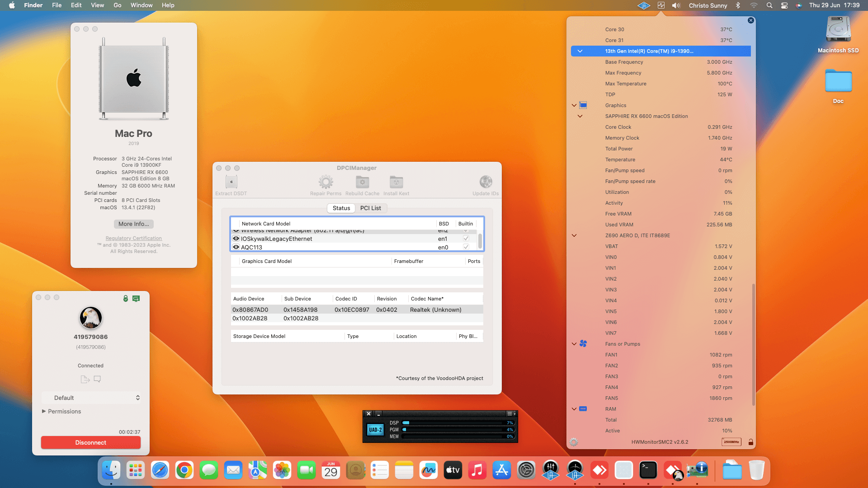868x488 pixels.
Task: Select the Rebuild Cache icon
Action: coord(362,182)
